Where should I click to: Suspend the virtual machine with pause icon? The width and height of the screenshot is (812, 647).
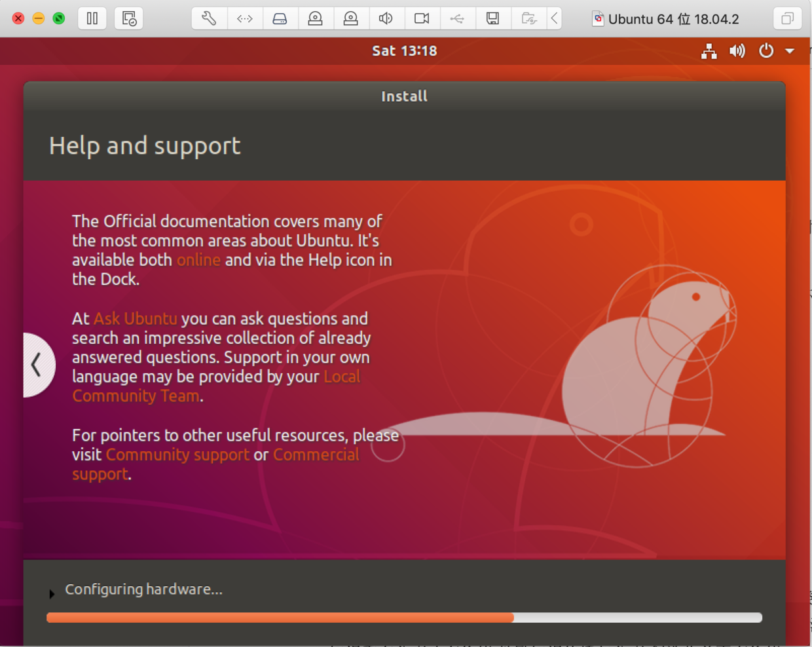coord(92,18)
